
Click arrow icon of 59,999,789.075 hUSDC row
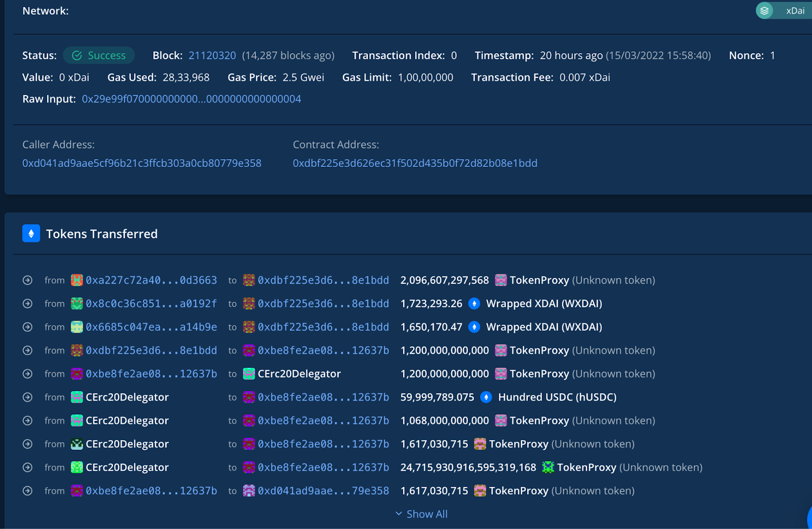(x=28, y=397)
